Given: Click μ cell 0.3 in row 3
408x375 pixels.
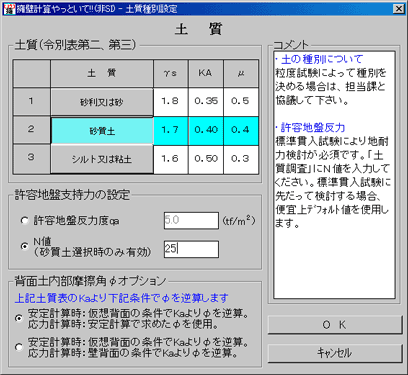Looking at the screenshot, I should 241,159.
